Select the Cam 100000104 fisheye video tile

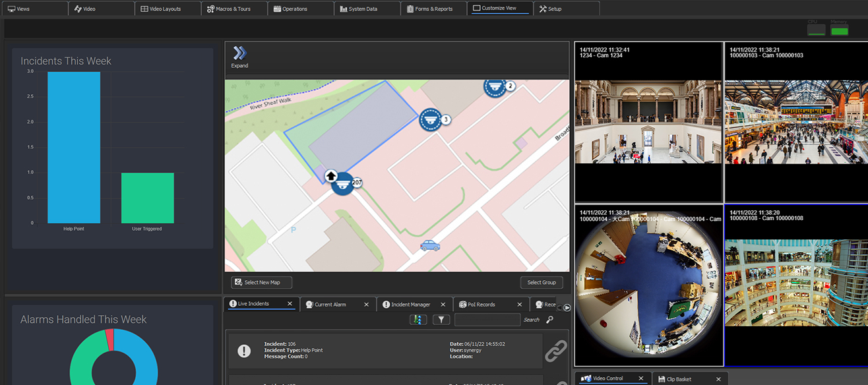click(648, 285)
